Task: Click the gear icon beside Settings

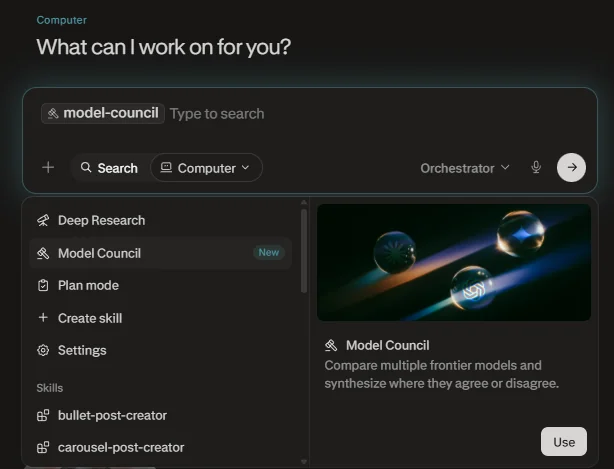Action: (43, 350)
